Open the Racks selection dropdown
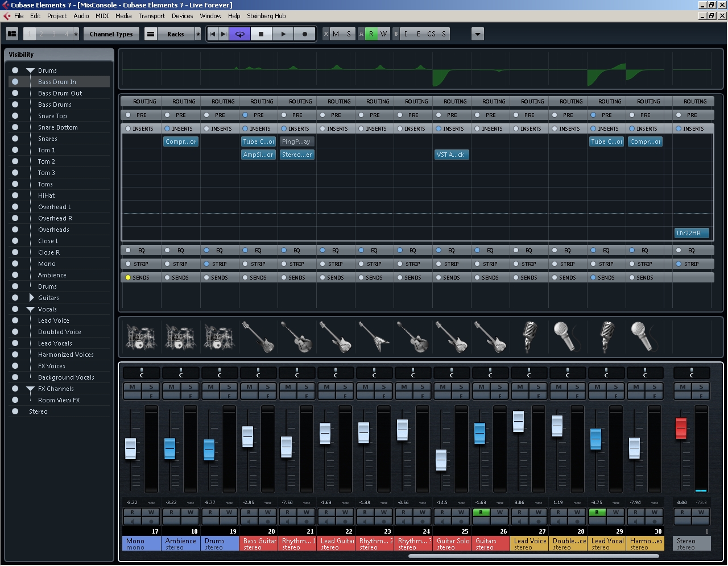The width and height of the screenshot is (728, 566). (176, 34)
